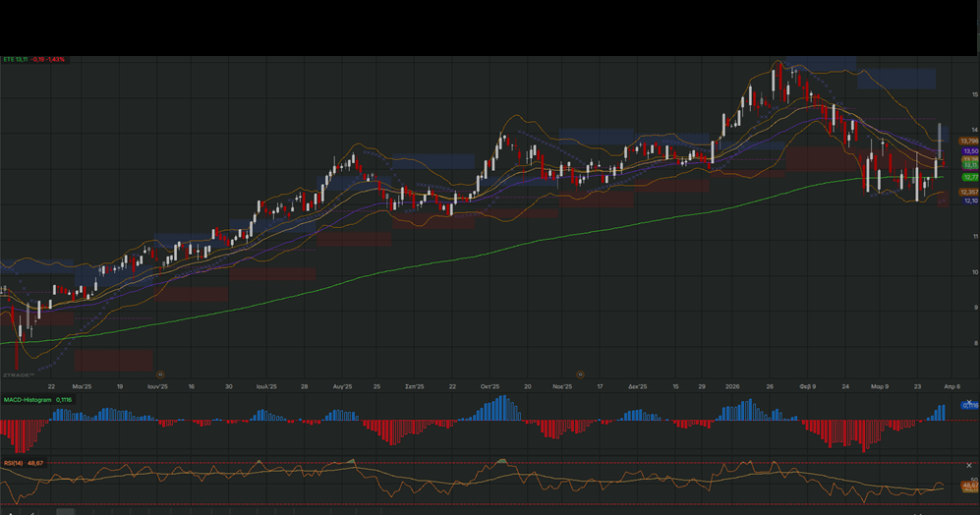
Task: Click the Ιουλ'25 date label
Action: pyautogui.click(x=266, y=387)
